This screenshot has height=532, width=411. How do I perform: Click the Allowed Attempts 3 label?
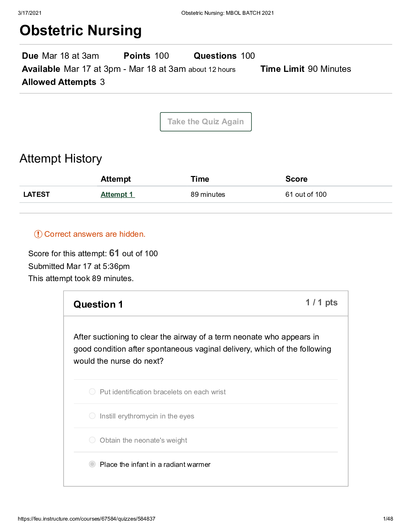(63, 82)
